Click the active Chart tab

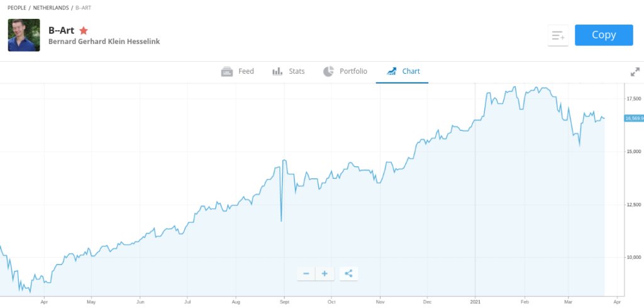click(403, 71)
